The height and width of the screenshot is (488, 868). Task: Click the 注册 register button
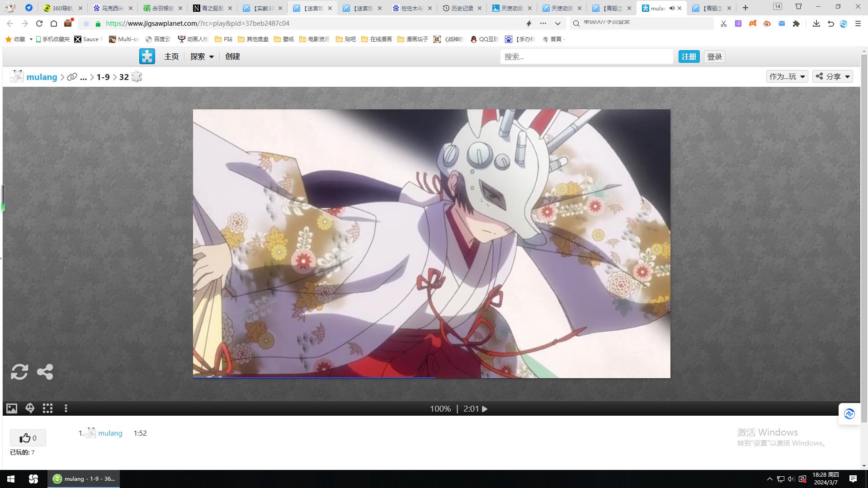[689, 56]
